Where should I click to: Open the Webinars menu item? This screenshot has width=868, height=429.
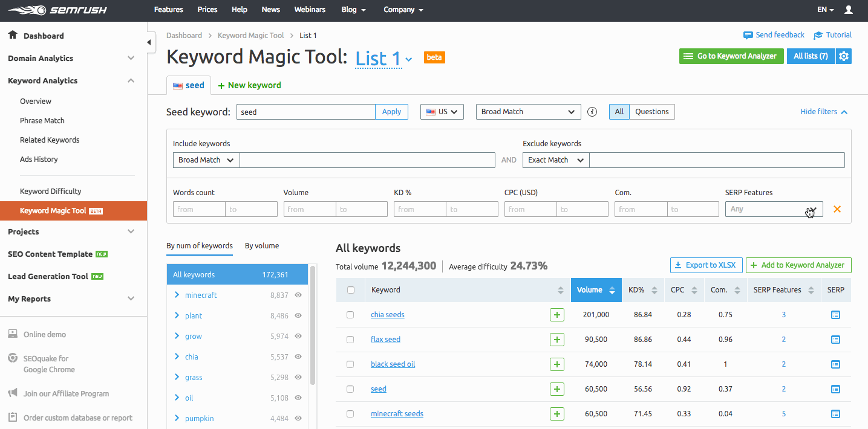pos(310,10)
